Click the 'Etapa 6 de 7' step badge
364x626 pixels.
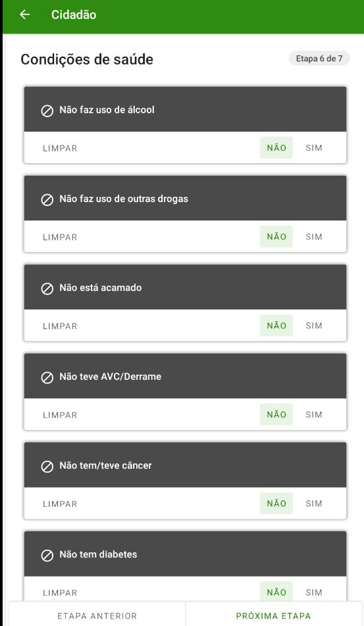tap(319, 59)
